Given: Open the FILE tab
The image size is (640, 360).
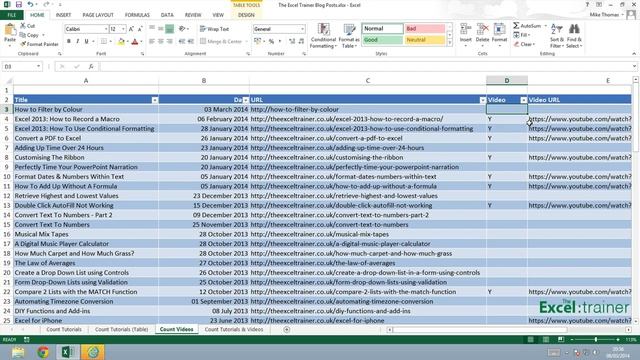Looking at the screenshot, I should pos(12,15).
